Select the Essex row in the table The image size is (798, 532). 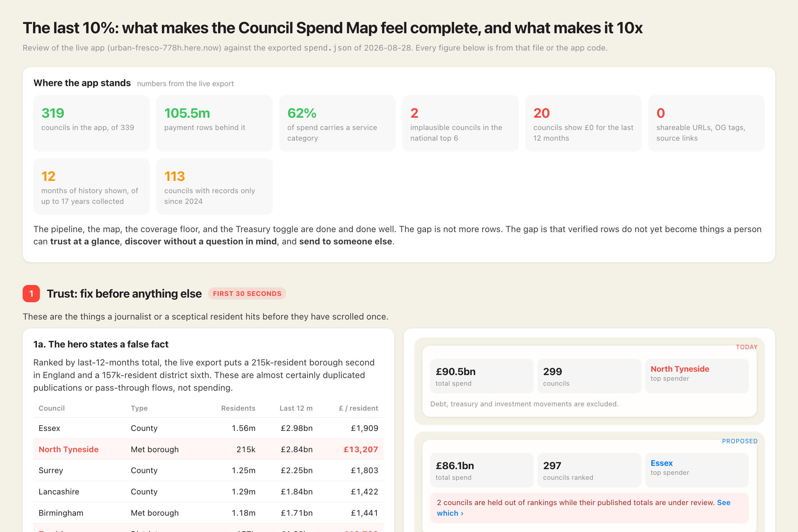208,428
